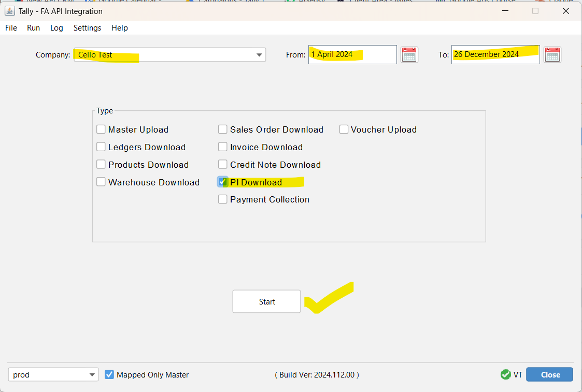Enable the Payment Collection checkbox
582x392 pixels.
pyautogui.click(x=223, y=199)
